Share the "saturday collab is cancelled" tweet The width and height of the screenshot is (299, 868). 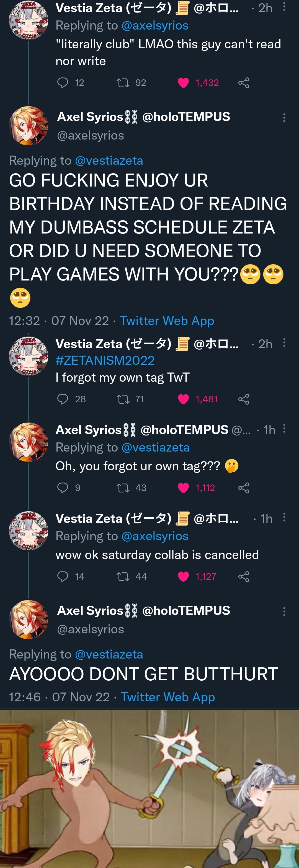[x=244, y=576]
